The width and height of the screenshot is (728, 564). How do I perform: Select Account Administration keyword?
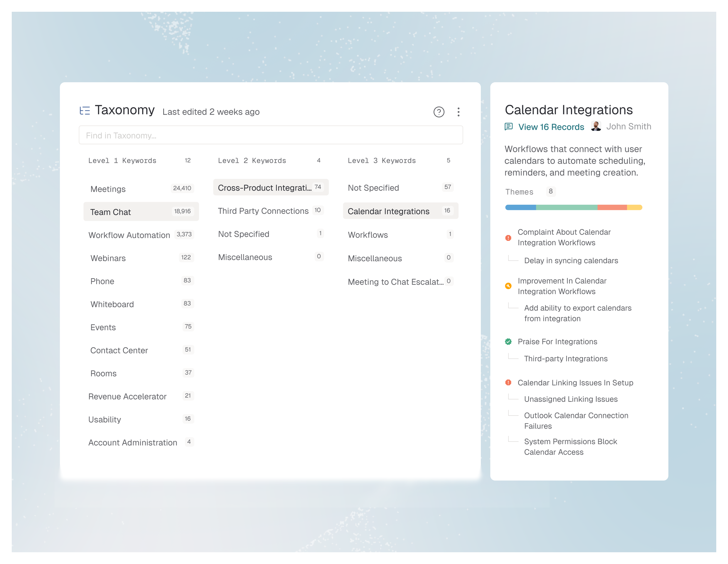(x=132, y=442)
